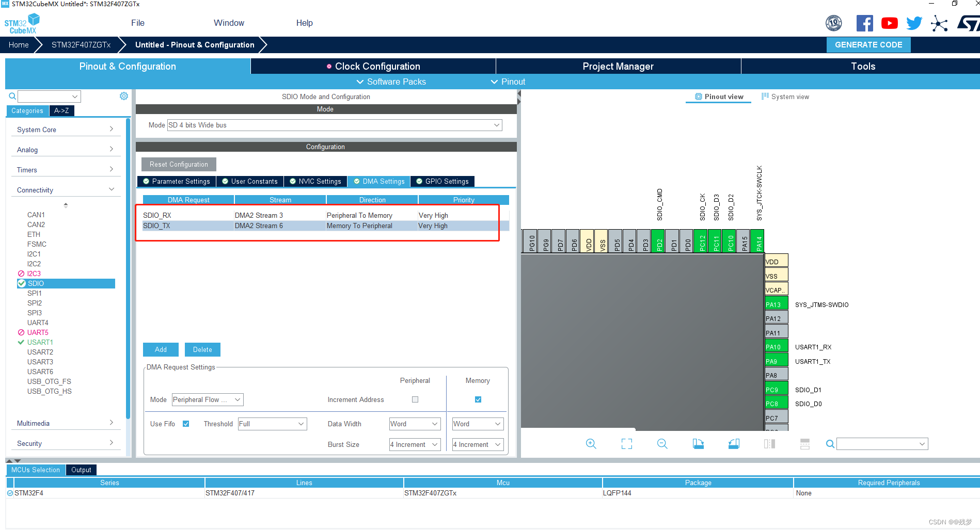Click the stacked rows layout icon
The width and height of the screenshot is (980, 530).
[805, 444]
